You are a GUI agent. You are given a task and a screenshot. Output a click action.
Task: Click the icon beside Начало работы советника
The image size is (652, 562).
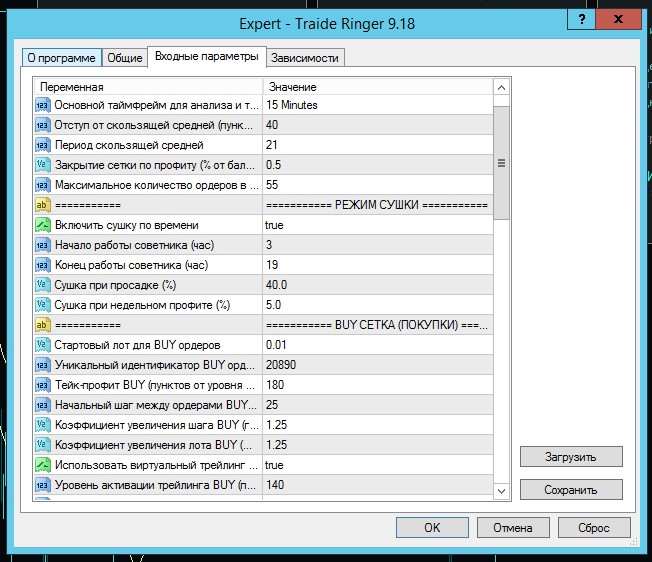point(42,245)
